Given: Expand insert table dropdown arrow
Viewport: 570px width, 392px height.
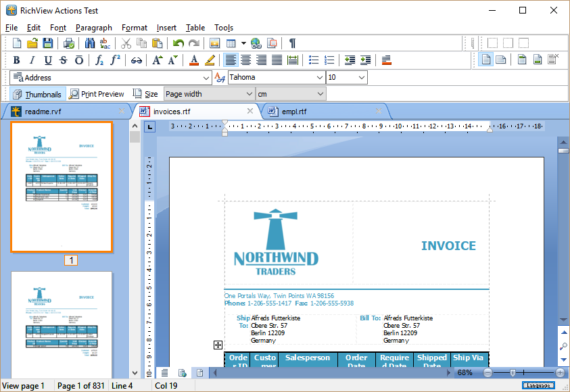Looking at the screenshot, I should point(243,43).
